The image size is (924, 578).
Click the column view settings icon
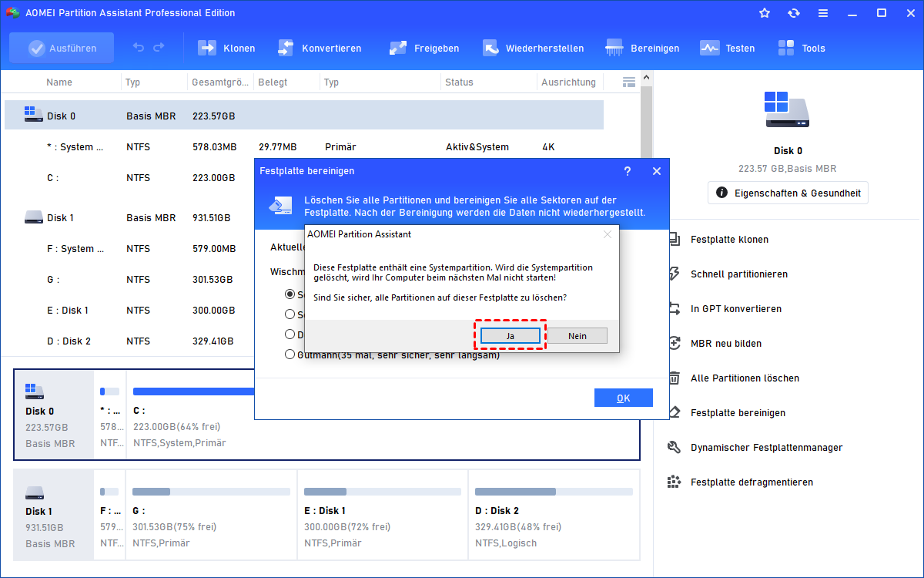628,82
